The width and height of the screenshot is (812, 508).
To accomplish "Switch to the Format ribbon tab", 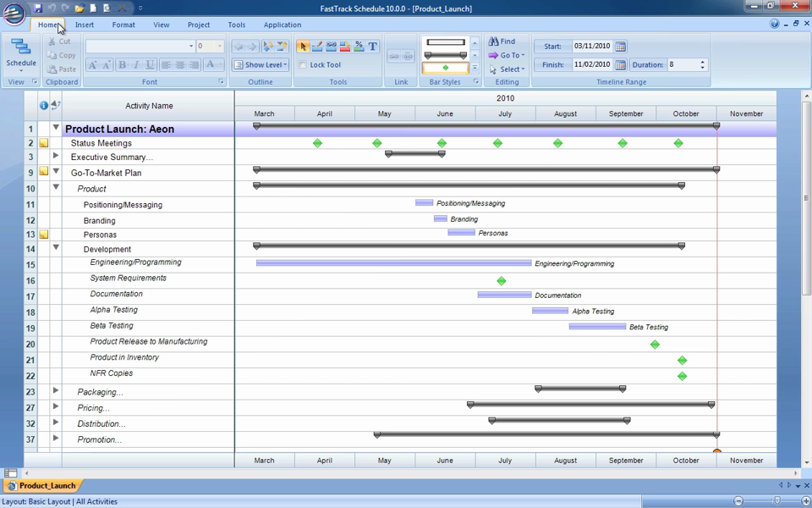I will 123,25.
